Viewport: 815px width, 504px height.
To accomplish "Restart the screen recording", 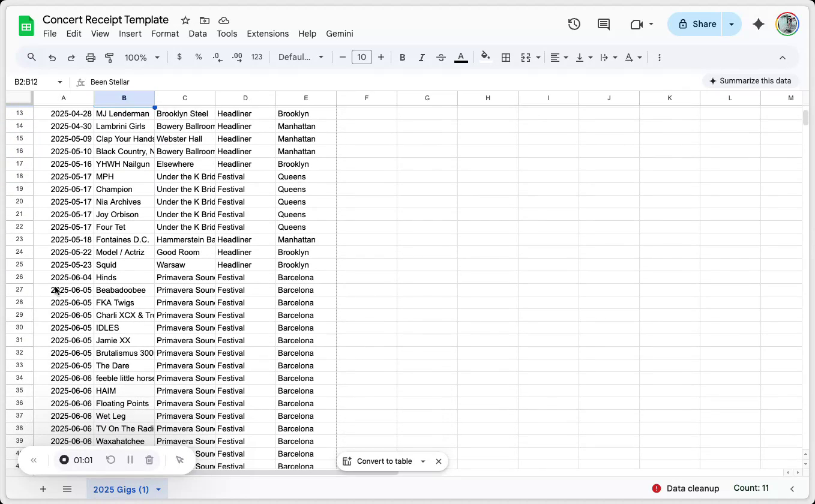I will pyautogui.click(x=110, y=460).
